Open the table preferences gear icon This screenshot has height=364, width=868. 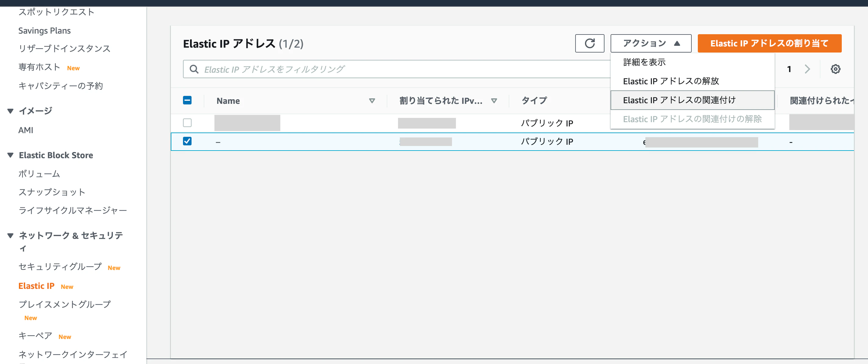pyautogui.click(x=835, y=69)
